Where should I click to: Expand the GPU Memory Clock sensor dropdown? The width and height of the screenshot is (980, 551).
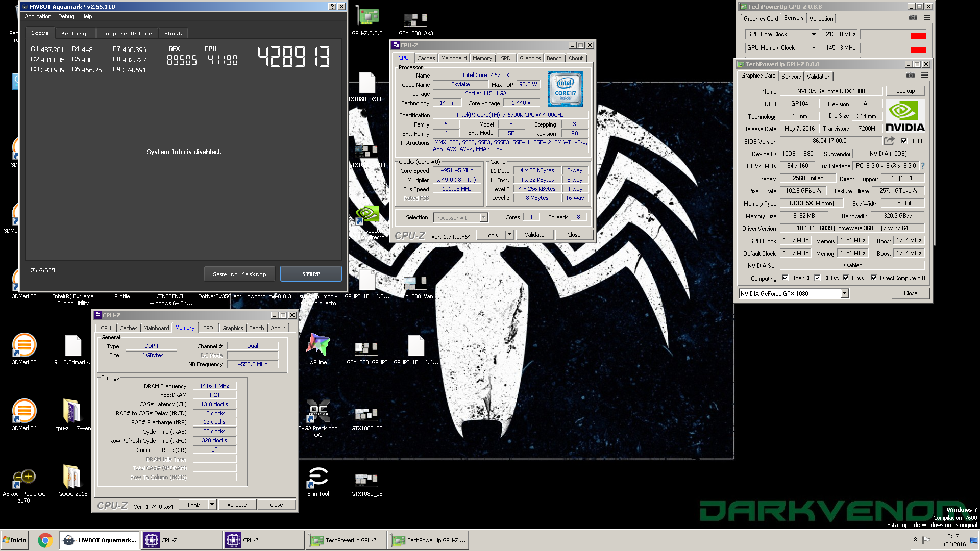pyautogui.click(x=814, y=48)
